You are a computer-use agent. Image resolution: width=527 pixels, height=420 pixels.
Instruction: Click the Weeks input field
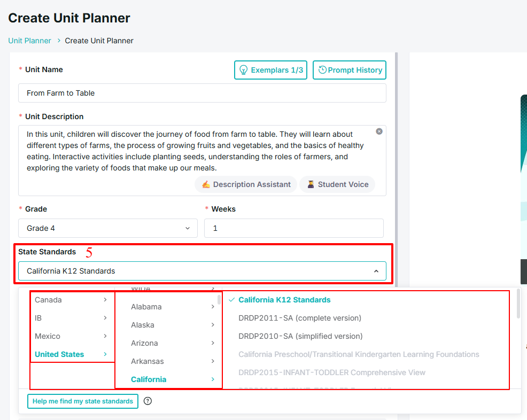[x=294, y=228]
